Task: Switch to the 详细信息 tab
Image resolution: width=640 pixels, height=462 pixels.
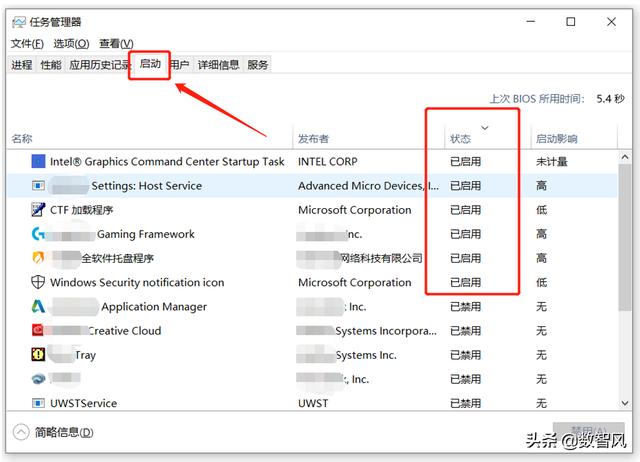Action: [x=218, y=64]
